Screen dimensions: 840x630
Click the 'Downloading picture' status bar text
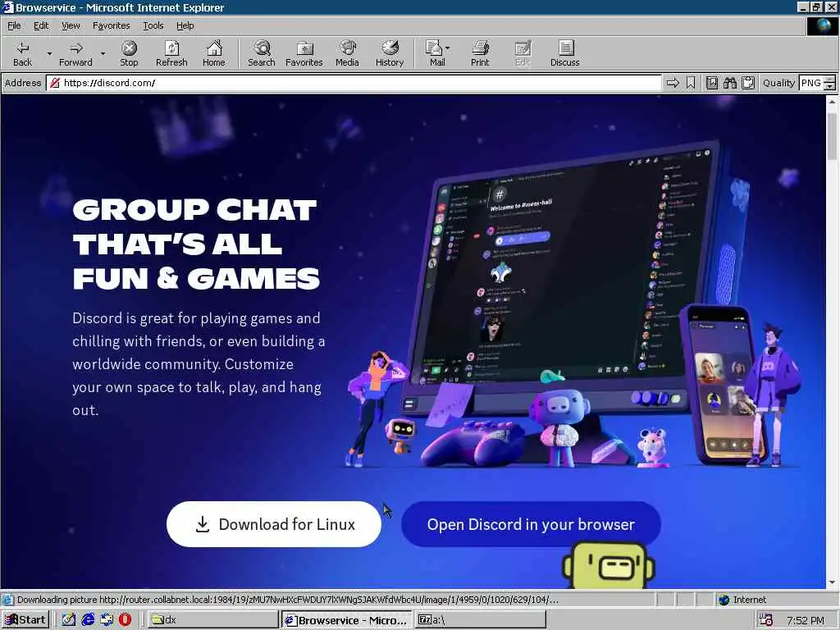coord(288,600)
